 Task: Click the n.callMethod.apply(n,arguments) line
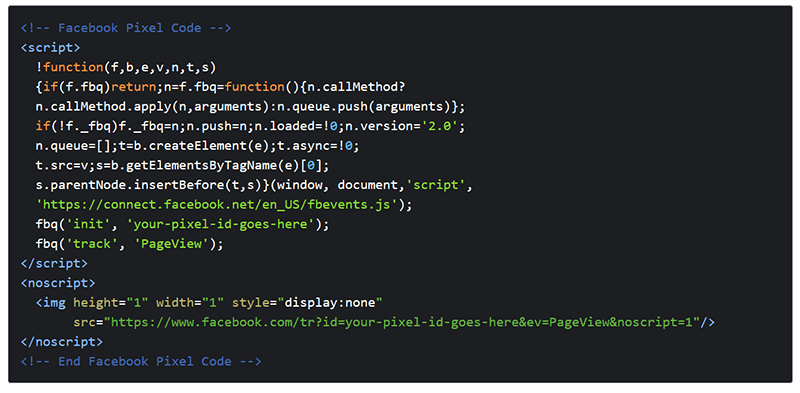click(251, 107)
